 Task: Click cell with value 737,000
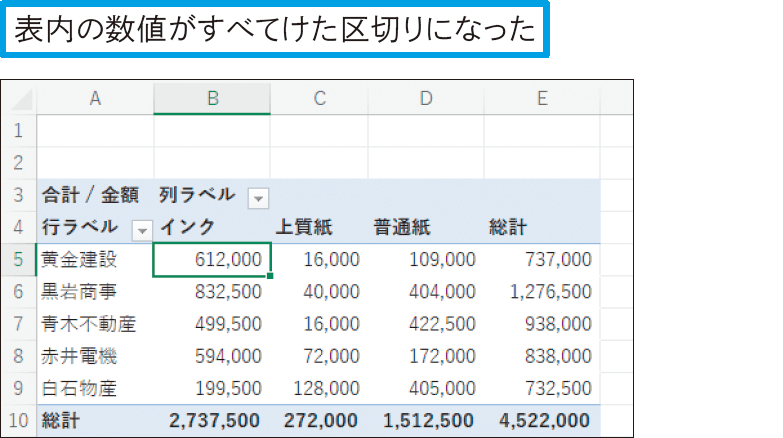tap(542, 259)
